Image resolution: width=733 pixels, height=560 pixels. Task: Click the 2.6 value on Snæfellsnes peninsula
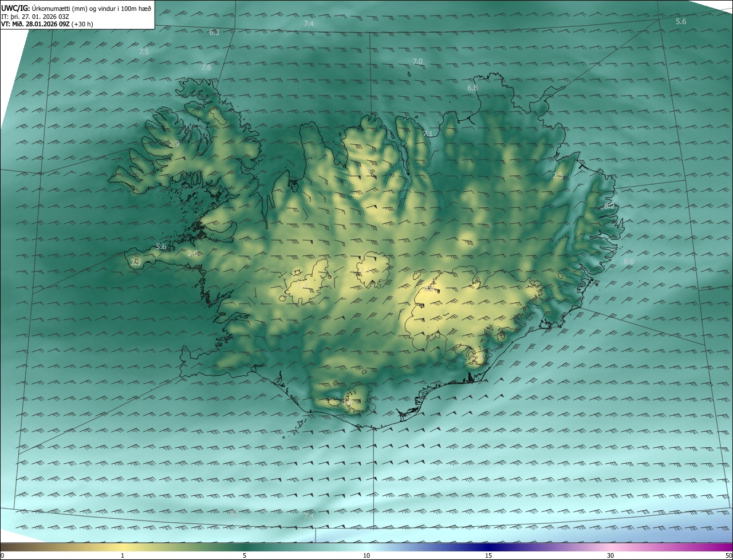coord(192,254)
